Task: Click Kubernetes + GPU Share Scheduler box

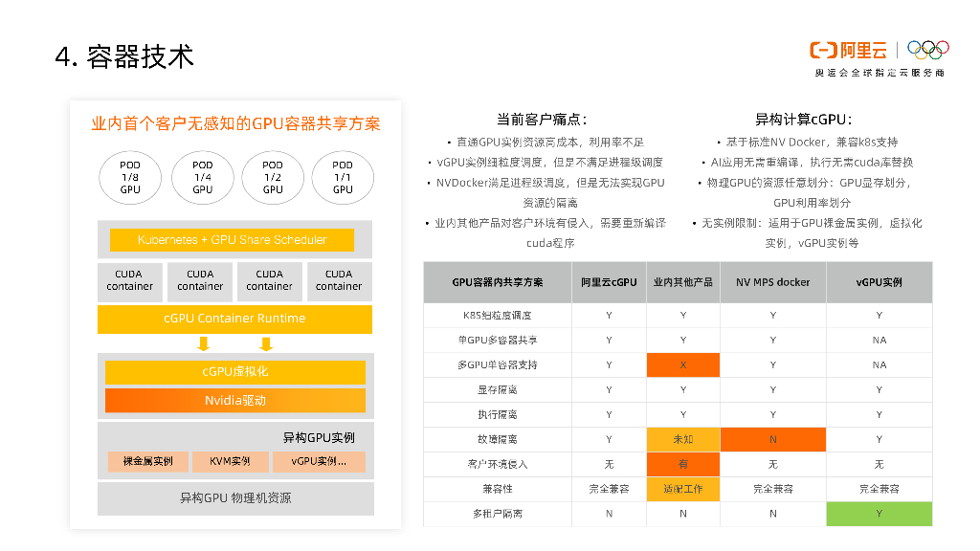Action: click(232, 240)
